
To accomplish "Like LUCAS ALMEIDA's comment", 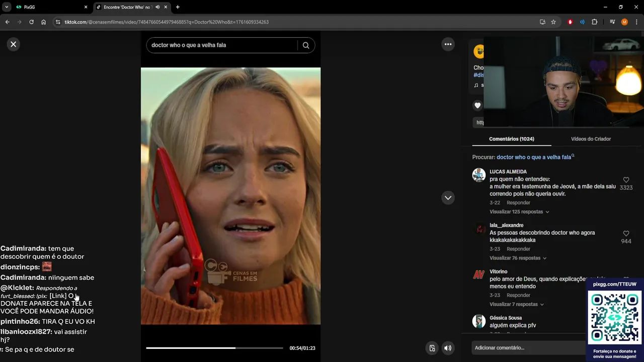I will point(626,180).
